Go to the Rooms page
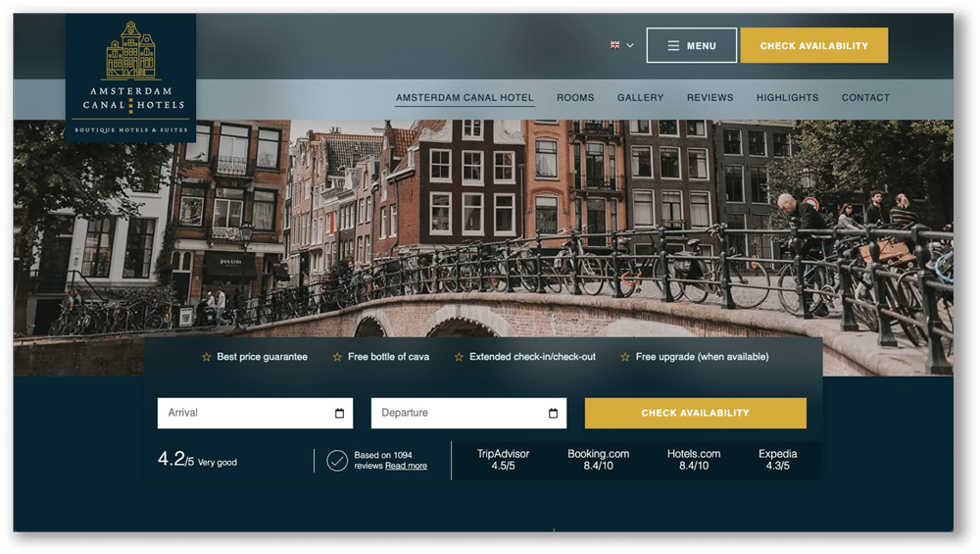 (575, 97)
